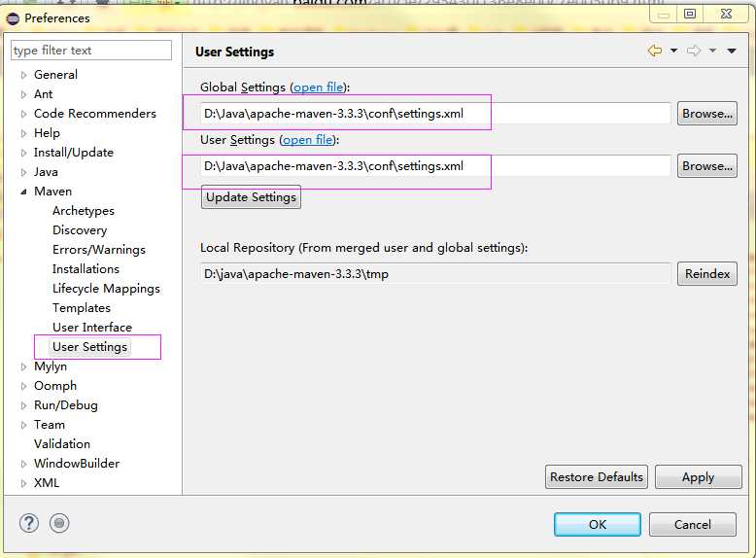Image resolution: width=756 pixels, height=558 pixels.
Task: Expand the Install/Update node
Action: click(23, 153)
